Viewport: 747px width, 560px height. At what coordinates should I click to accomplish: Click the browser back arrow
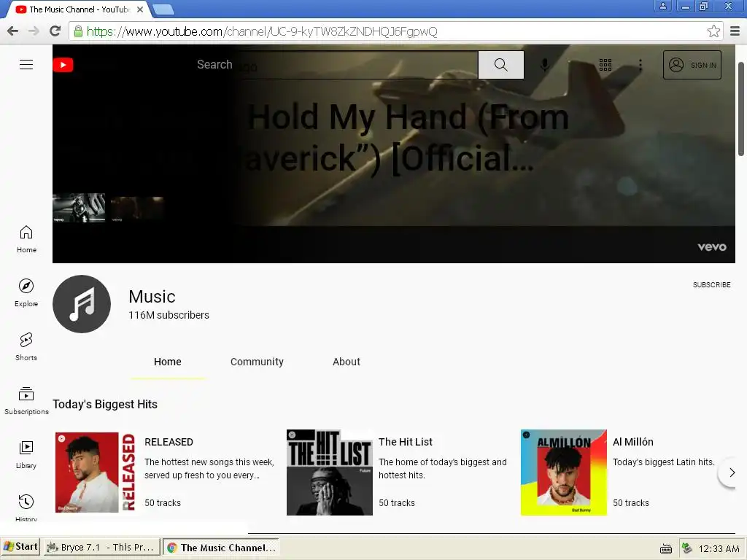[13, 31]
